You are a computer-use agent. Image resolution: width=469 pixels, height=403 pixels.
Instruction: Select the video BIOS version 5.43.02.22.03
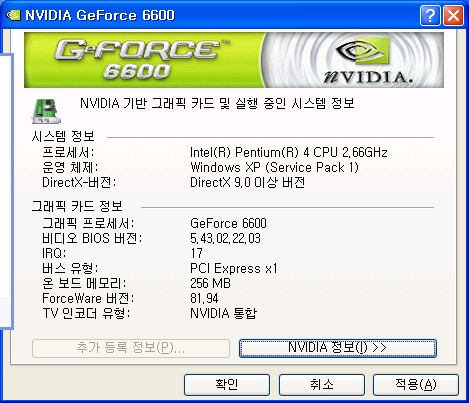coord(225,238)
